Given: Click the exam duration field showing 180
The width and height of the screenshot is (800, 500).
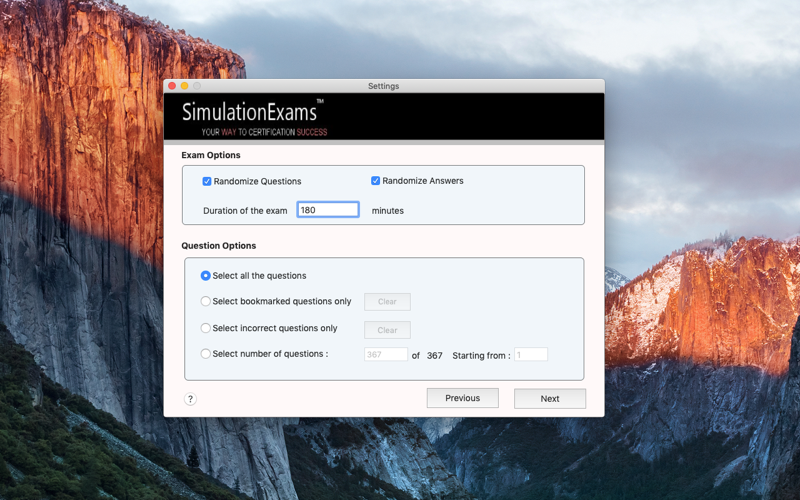Looking at the screenshot, I should pos(328,210).
